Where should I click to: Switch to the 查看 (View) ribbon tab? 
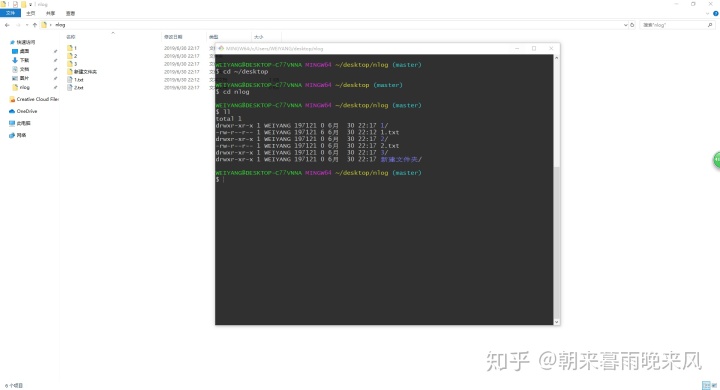(x=70, y=13)
